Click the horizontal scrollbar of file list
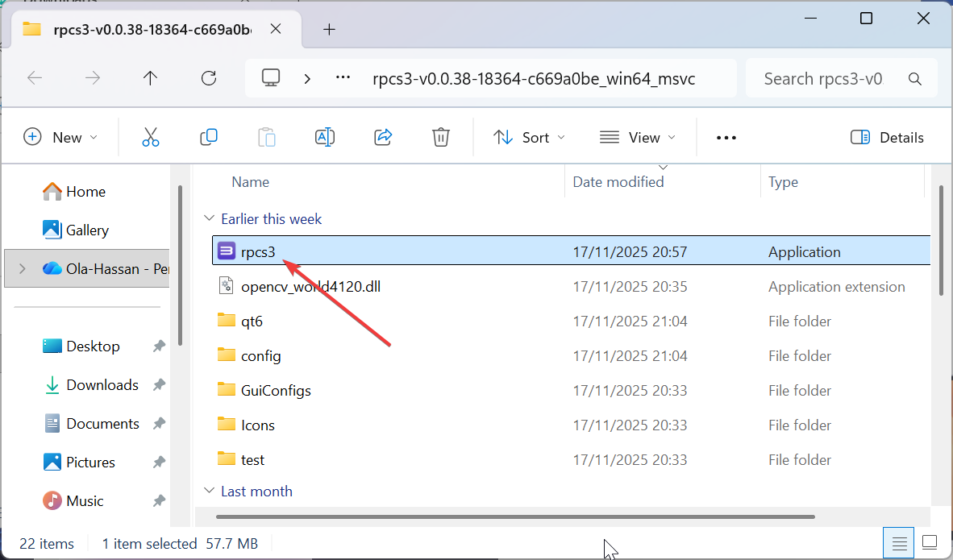This screenshot has width=953, height=560. pos(515,516)
